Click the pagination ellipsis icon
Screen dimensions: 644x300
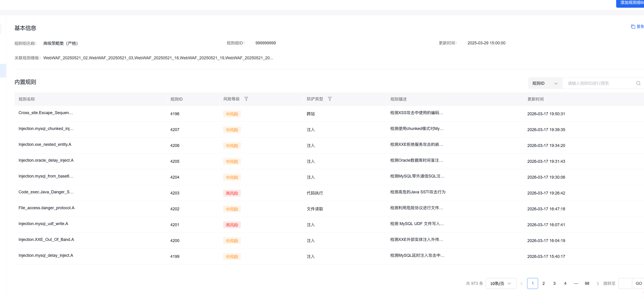pos(576,283)
